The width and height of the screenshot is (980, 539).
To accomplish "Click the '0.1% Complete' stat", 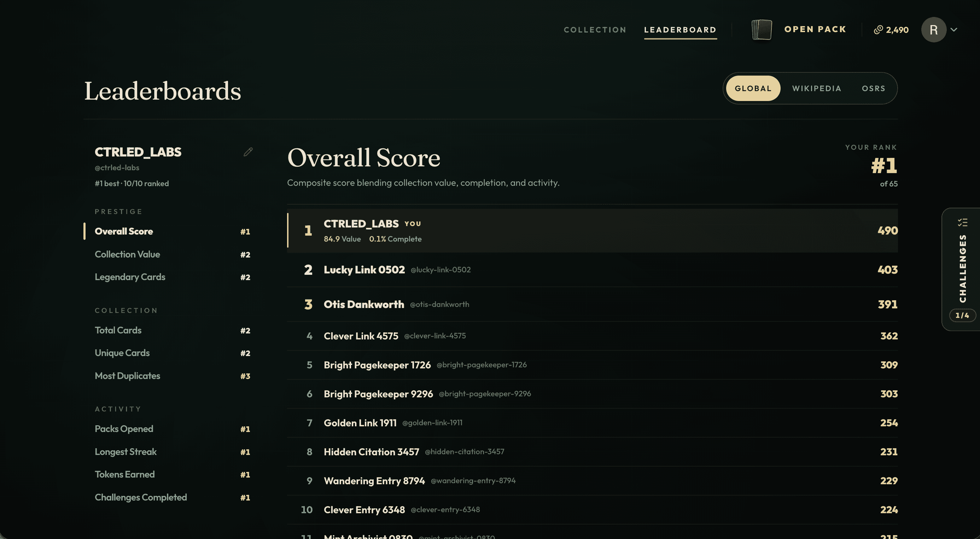I will tap(395, 239).
